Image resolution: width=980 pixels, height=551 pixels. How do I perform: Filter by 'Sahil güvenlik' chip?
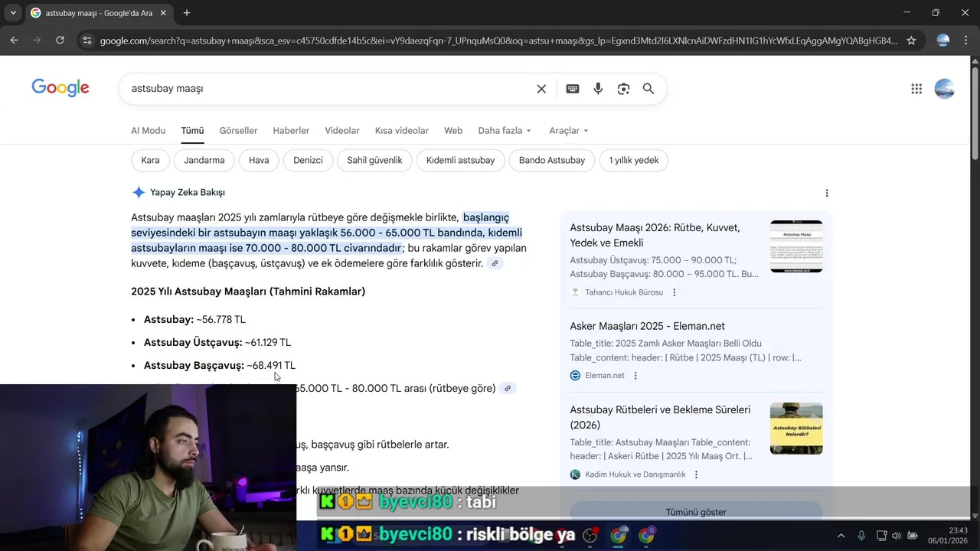pos(374,161)
